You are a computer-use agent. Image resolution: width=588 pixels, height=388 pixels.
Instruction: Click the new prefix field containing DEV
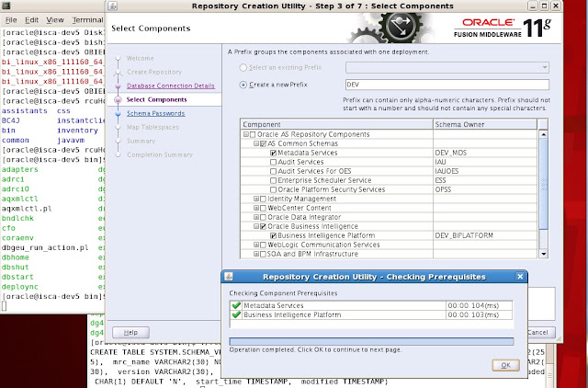[447, 85]
